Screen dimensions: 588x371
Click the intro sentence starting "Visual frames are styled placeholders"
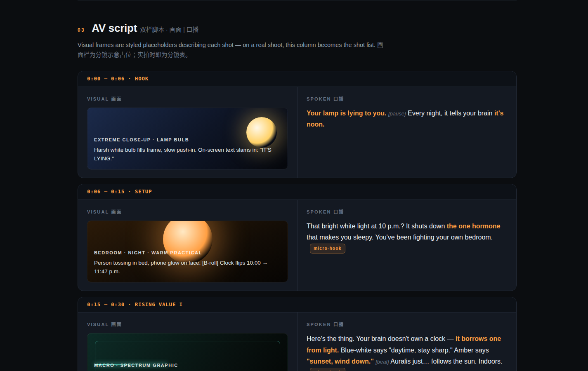[x=231, y=50]
